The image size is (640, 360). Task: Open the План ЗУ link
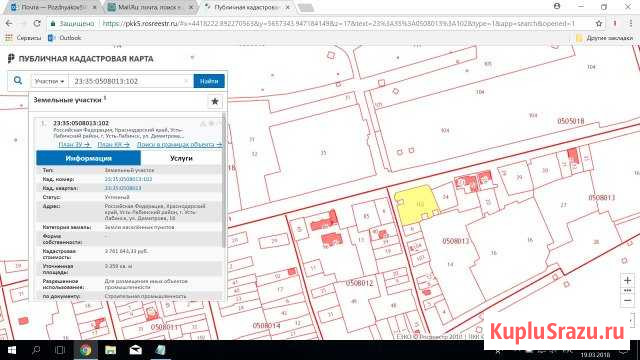pos(74,144)
